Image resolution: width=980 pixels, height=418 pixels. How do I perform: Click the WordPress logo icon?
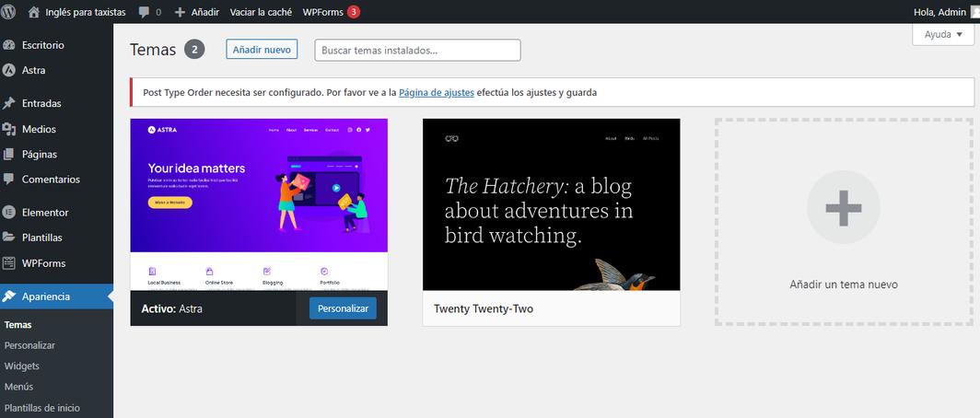tap(9, 11)
